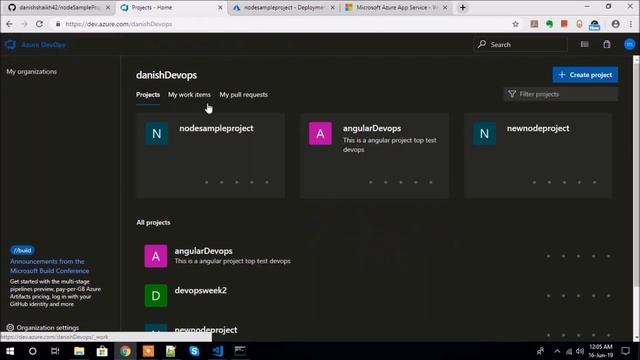
Task: Click the Create project button
Action: [585, 75]
